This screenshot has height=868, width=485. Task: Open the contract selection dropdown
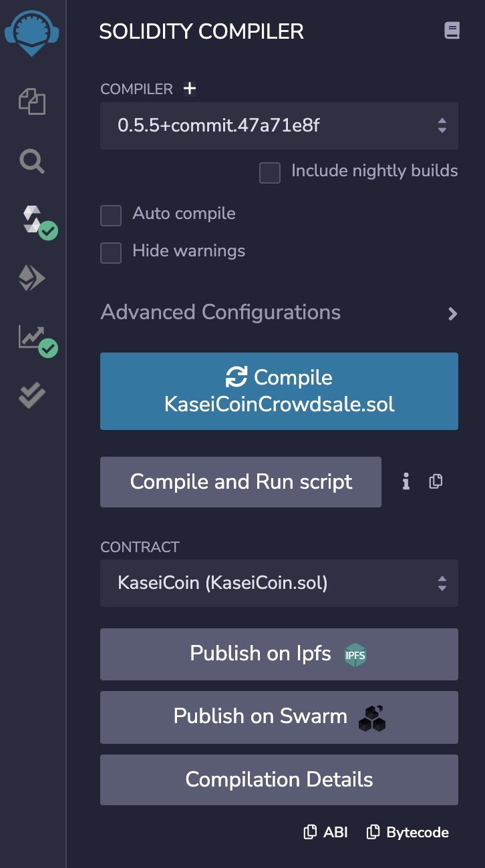(x=279, y=583)
